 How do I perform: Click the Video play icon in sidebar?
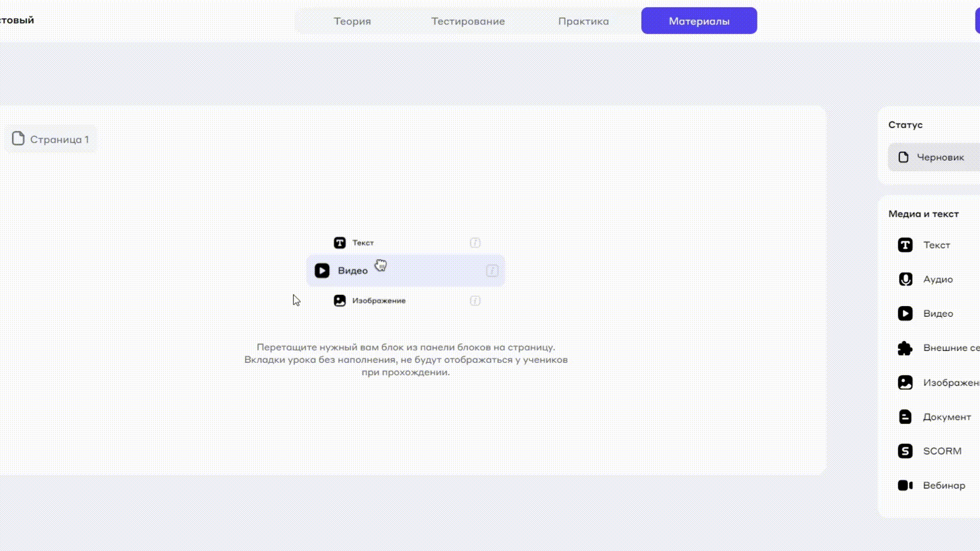905,314
